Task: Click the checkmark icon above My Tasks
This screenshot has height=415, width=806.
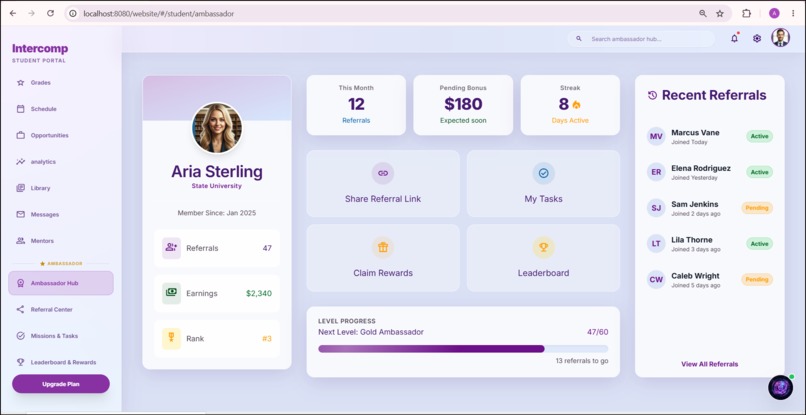Action: click(543, 173)
